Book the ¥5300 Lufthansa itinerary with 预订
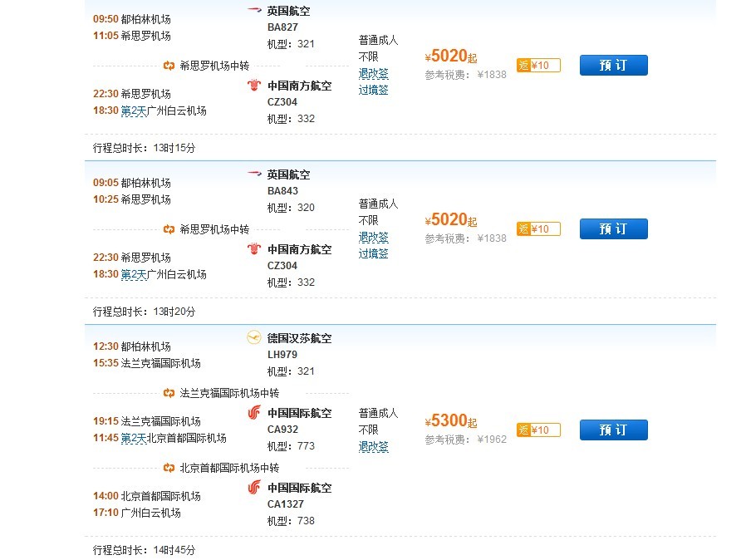Viewport: 741px width, 560px height. pos(613,430)
